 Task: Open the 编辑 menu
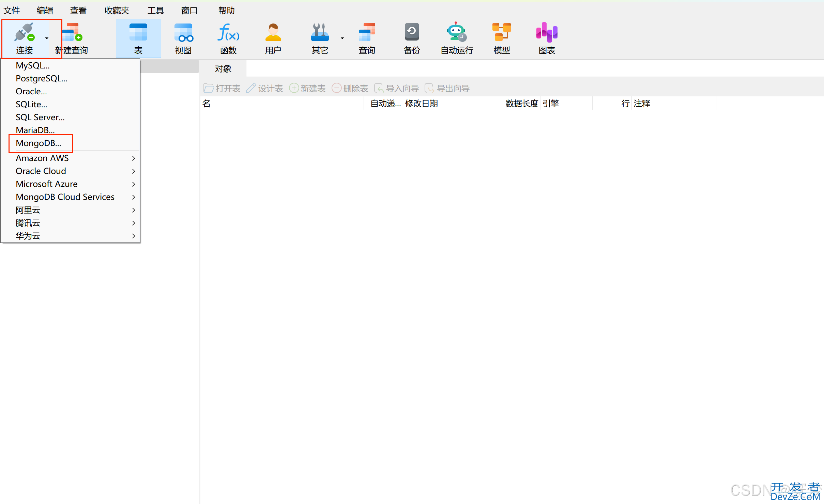click(x=45, y=11)
